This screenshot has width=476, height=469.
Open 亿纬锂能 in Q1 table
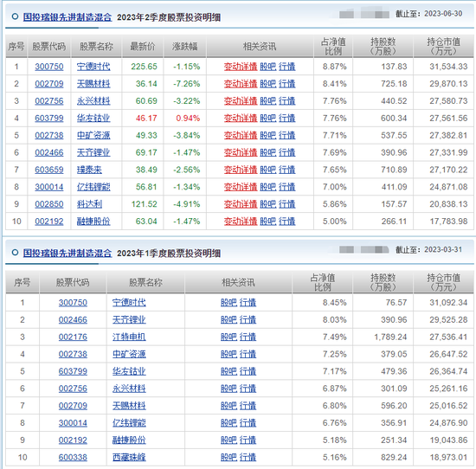coord(129,423)
